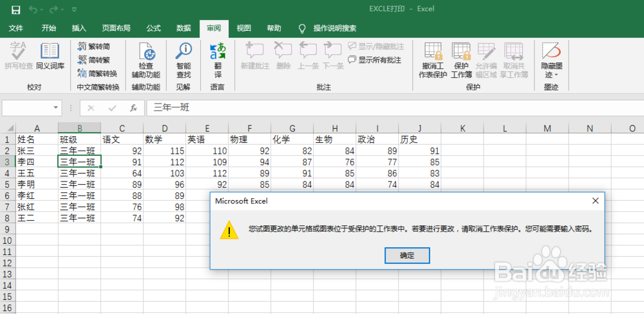The width and height of the screenshot is (644, 314).
Task: Click the Redo arrow in quick access toolbar
Action: [54, 9]
